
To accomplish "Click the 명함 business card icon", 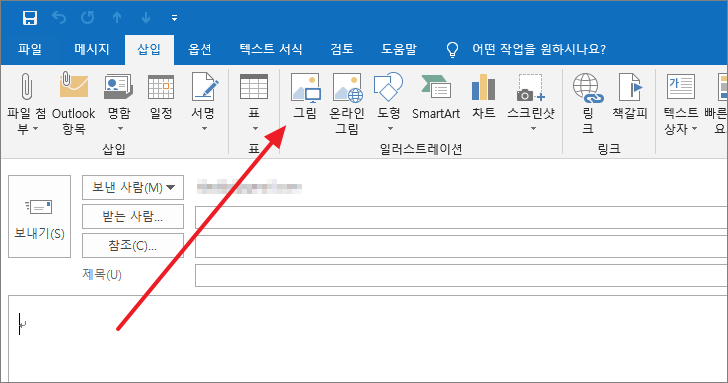I will (x=119, y=87).
